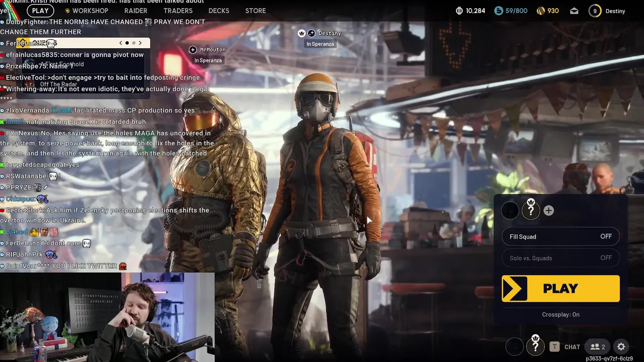This screenshot has width=644, height=362.
Task: Select the first quest page dot
Action: tap(127, 43)
